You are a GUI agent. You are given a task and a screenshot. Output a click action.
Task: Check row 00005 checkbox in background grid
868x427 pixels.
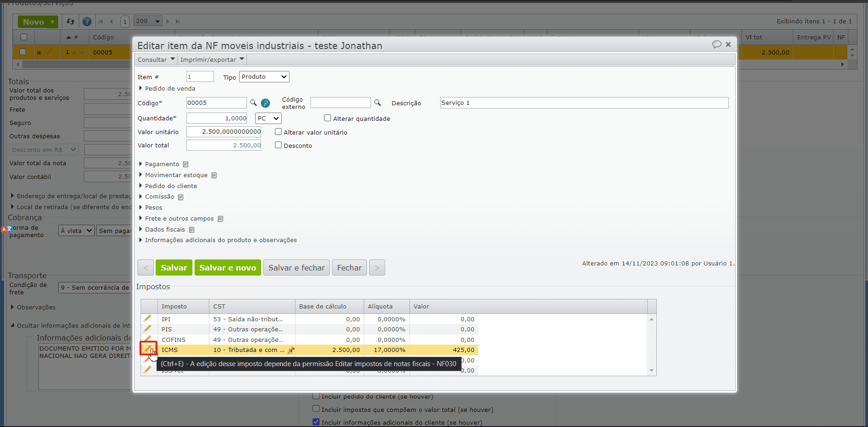point(22,52)
